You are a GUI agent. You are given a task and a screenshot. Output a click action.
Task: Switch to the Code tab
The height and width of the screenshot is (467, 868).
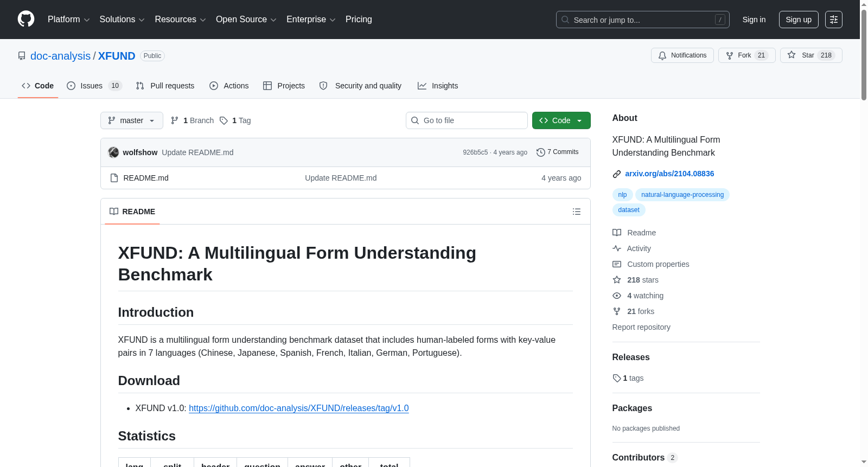tap(38, 86)
